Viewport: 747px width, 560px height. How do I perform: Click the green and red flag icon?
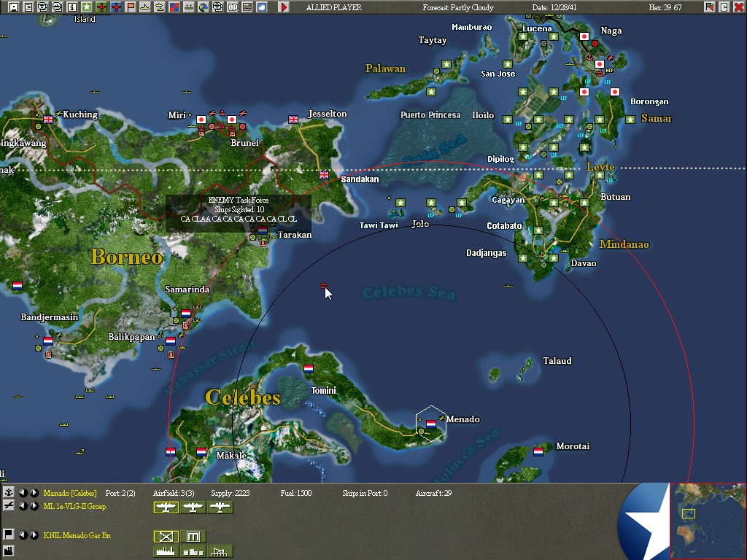tap(710, 7)
